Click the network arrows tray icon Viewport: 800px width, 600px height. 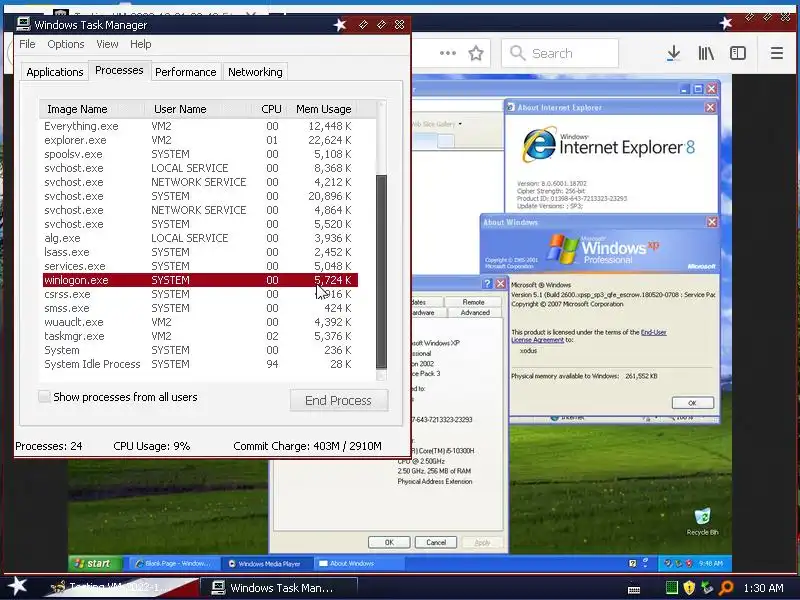tap(707, 588)
